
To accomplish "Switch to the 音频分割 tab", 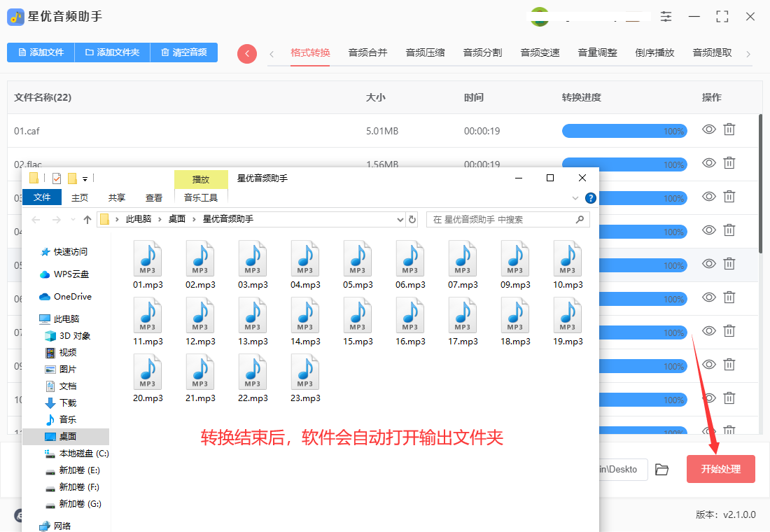I will pyautogui.click(x=483, y=52).
